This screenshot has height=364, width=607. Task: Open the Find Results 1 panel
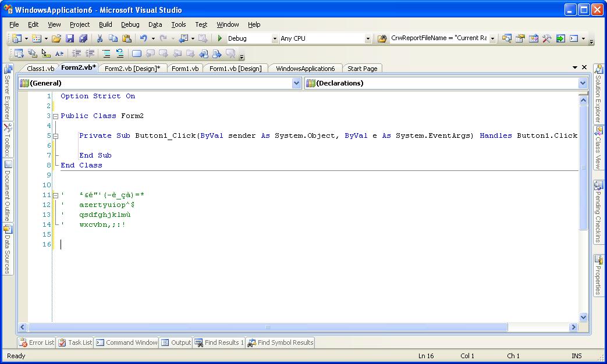(x=219, y=342)
